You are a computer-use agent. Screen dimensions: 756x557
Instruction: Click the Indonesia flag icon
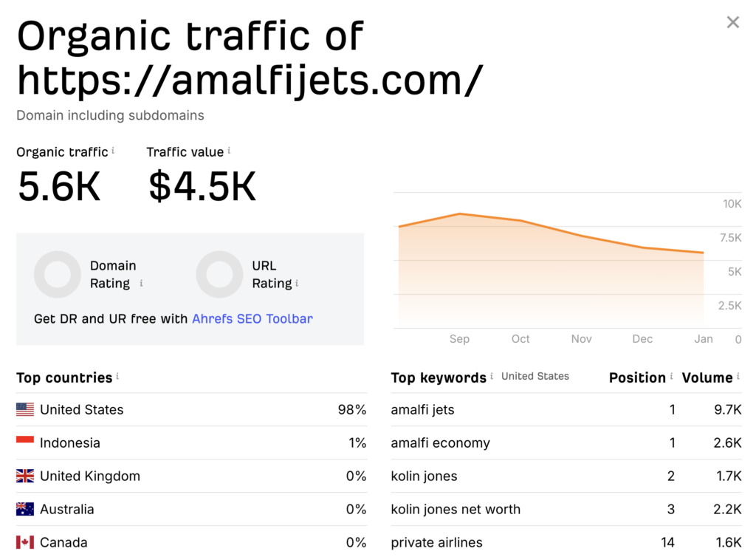[x=25, y=442]
